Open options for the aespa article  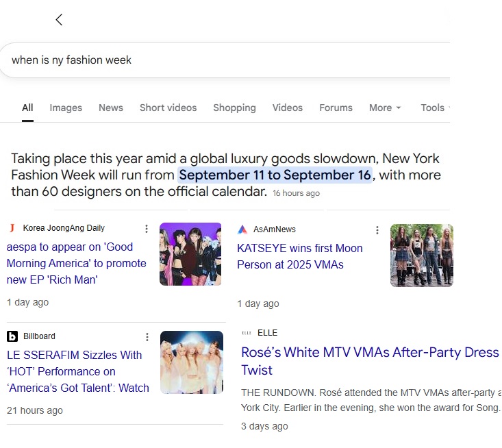tap(147, 229)
